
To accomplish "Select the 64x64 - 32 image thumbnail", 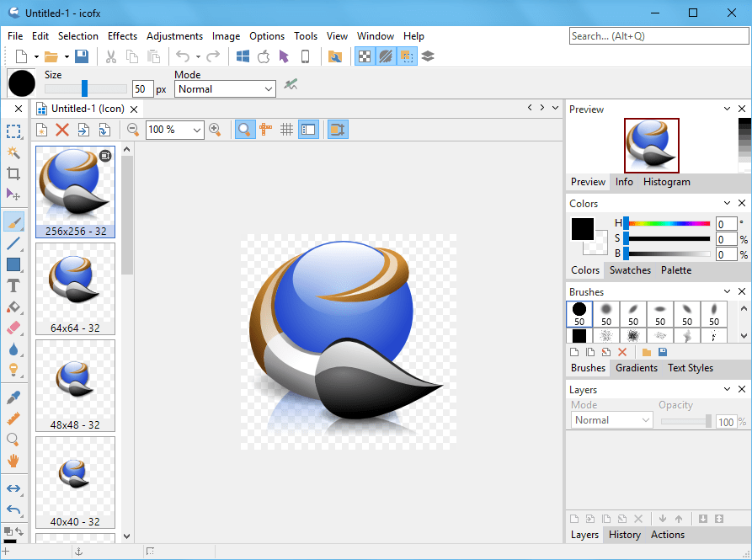I will (75, 289).
